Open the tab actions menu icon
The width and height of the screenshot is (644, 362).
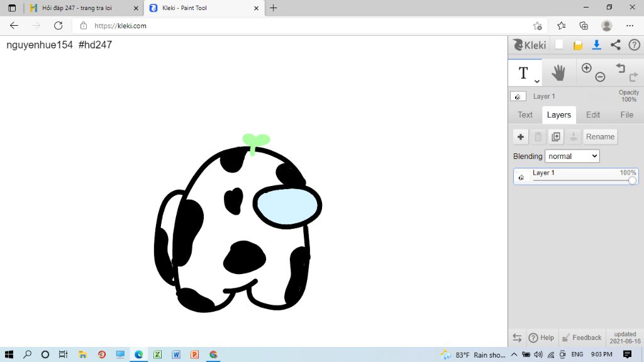(12, 8)
